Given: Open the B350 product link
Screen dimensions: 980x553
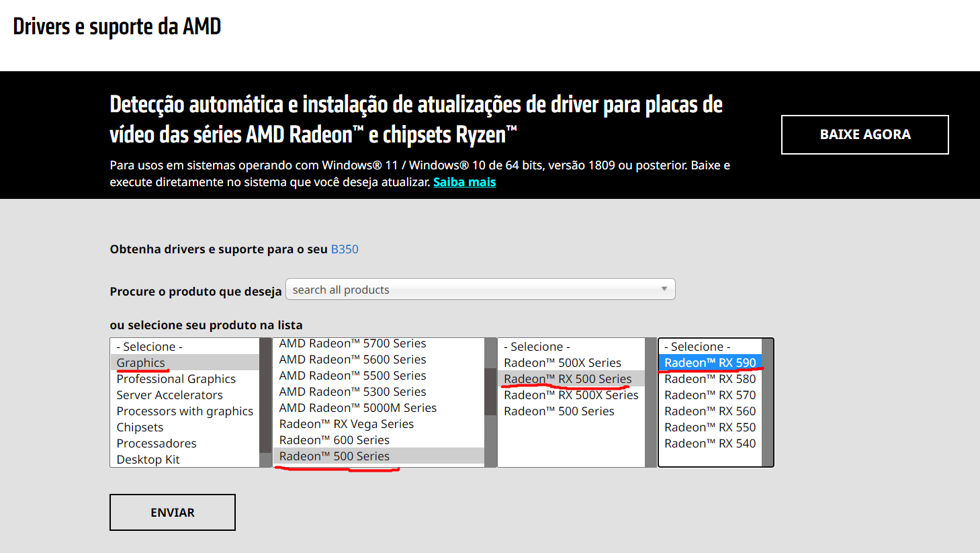Looking at the screenshot, I should click(345, 249).
